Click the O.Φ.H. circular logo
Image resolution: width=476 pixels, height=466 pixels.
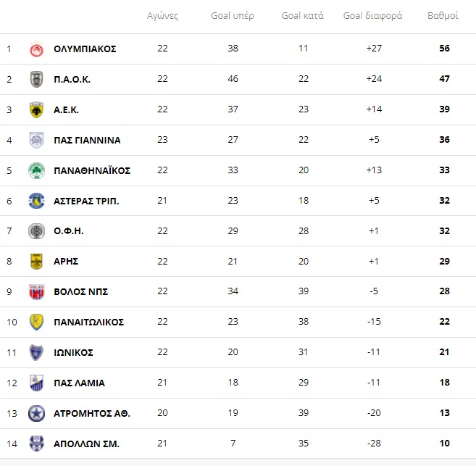36,231
